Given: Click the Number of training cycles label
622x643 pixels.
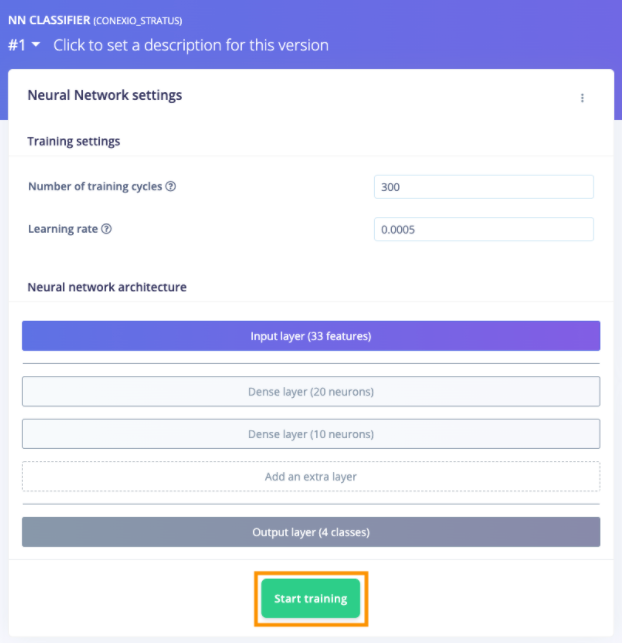Looking at the screenshot, I should coord(95,187).
